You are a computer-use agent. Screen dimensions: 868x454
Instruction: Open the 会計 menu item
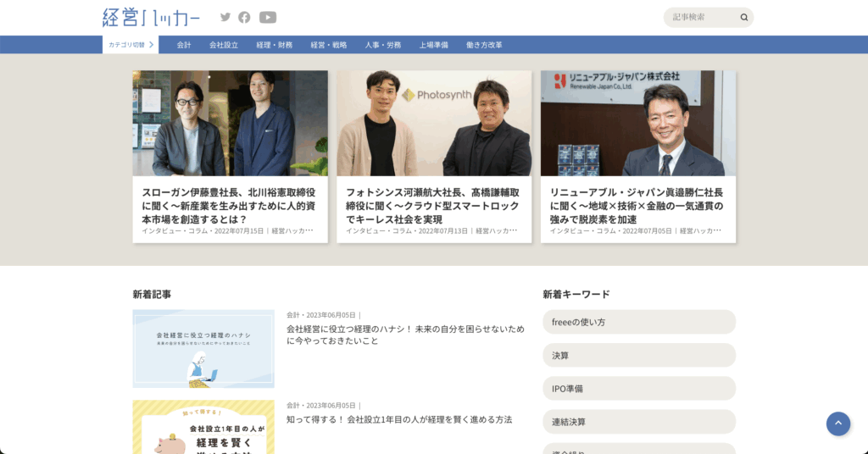(x=184, y=45)
